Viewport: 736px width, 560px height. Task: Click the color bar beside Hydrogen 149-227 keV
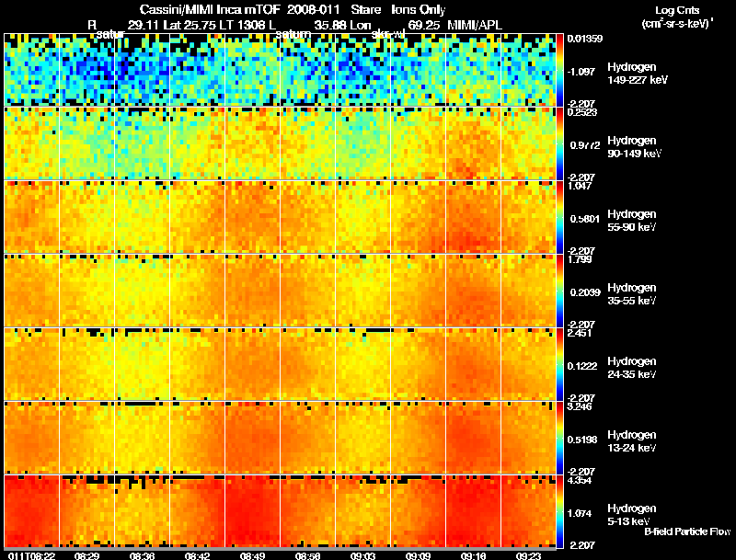click(x=559, y=70)
